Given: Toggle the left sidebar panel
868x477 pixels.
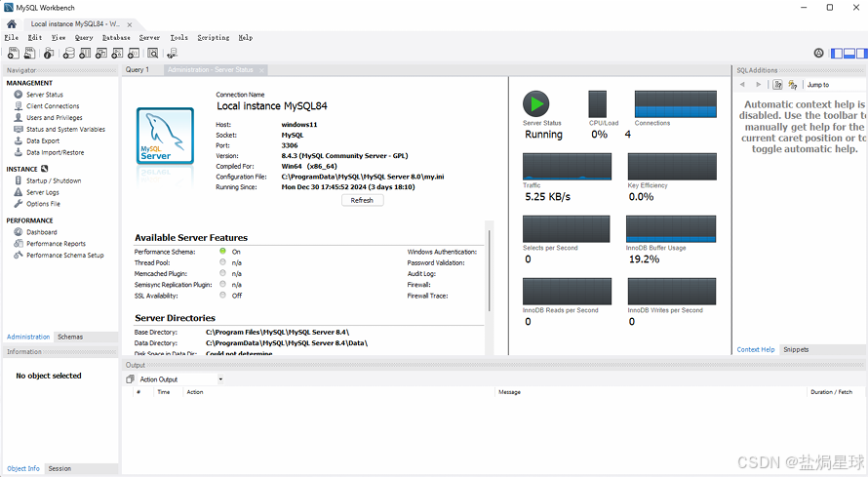Looking at the screenshot, I should (837, 53).
